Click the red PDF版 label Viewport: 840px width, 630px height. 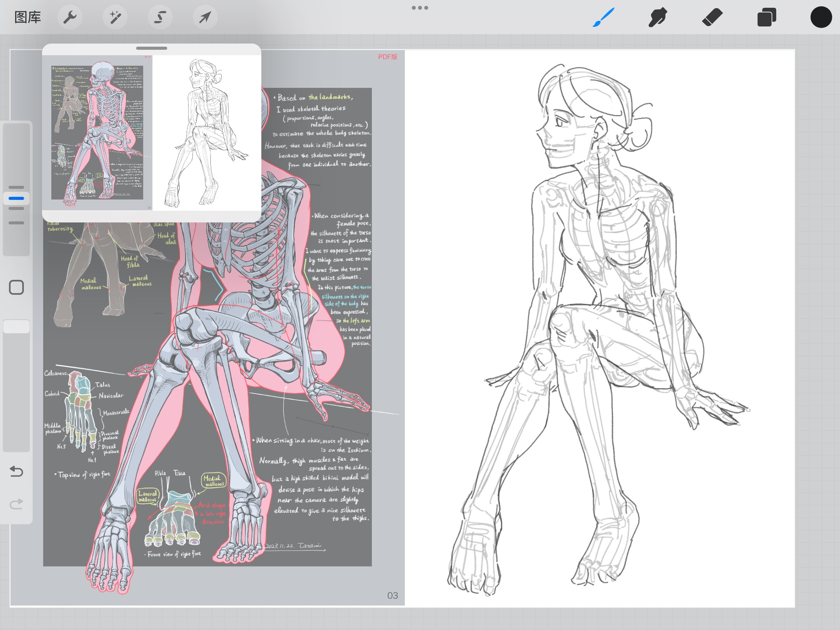click(388, 57)
